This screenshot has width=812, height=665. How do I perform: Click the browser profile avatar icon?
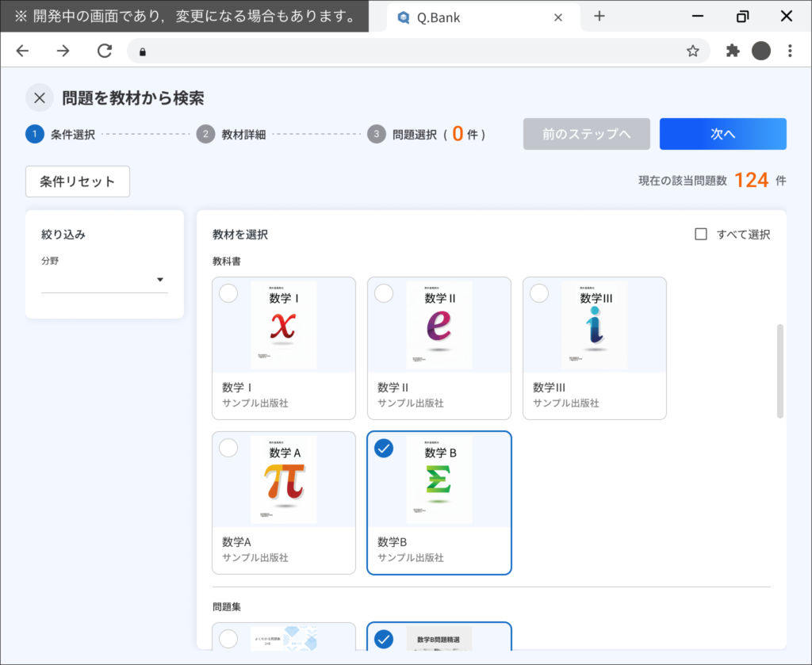762,50
